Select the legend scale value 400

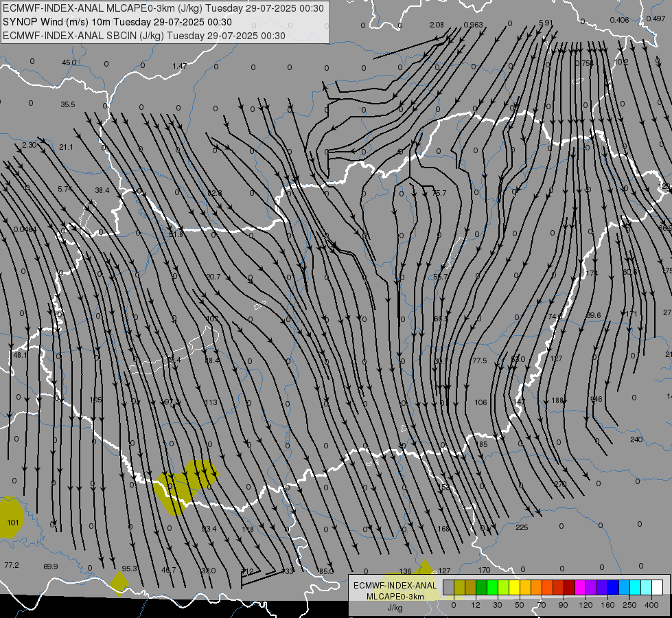coord(651,605)
